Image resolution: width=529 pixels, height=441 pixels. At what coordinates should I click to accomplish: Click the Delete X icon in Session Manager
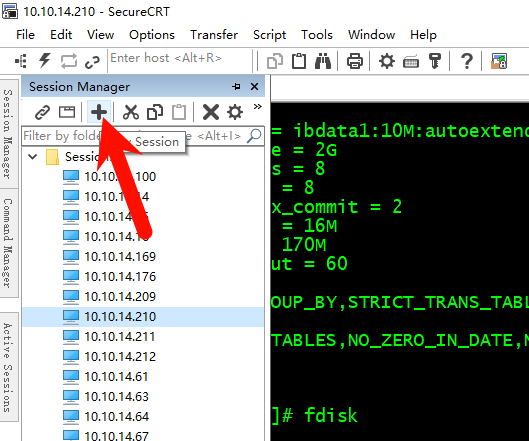coord(211,112)
